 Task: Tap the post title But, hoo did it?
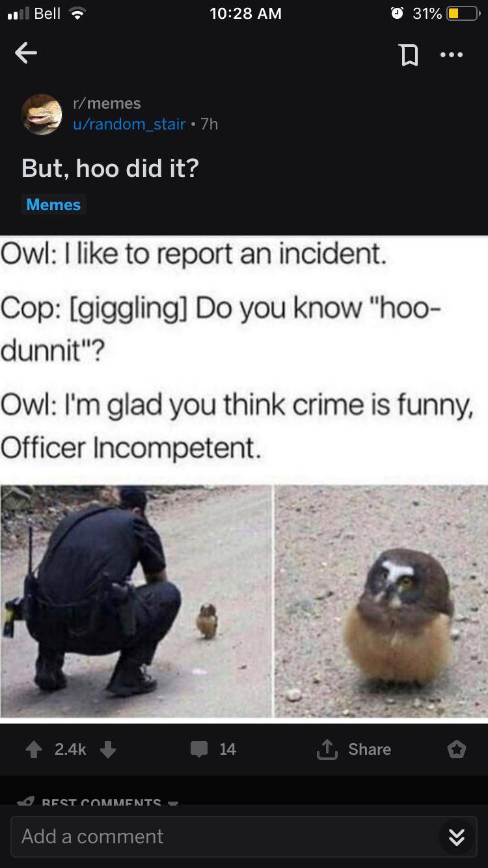[x=110, y=169]
